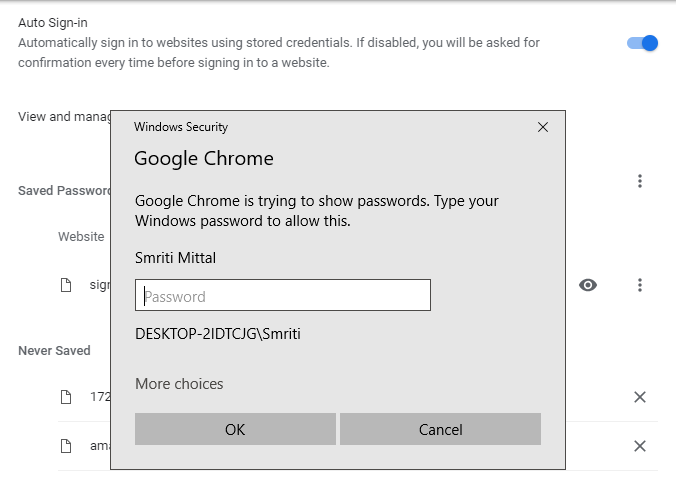
Task: Remove the 172 entry from Never Saved
Action: pos(640,397)
